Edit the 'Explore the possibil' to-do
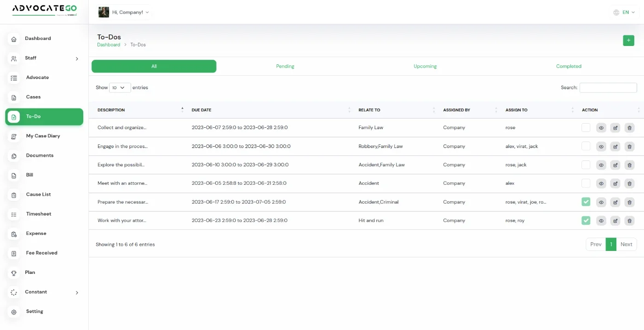 pos(615,165)
